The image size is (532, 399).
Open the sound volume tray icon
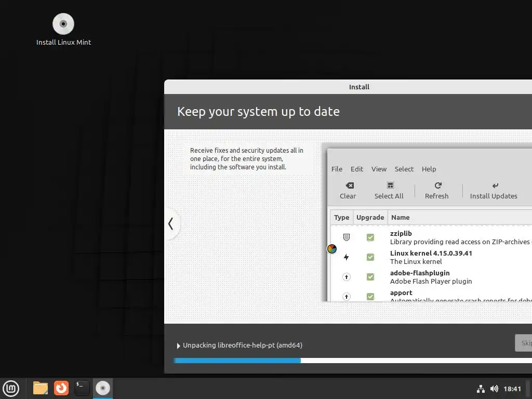click(494, 389)
